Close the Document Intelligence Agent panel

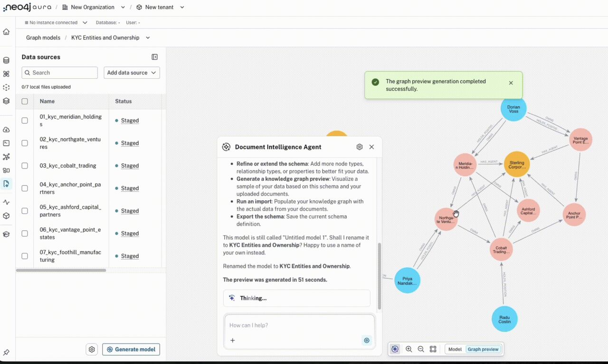pos(371,147)
